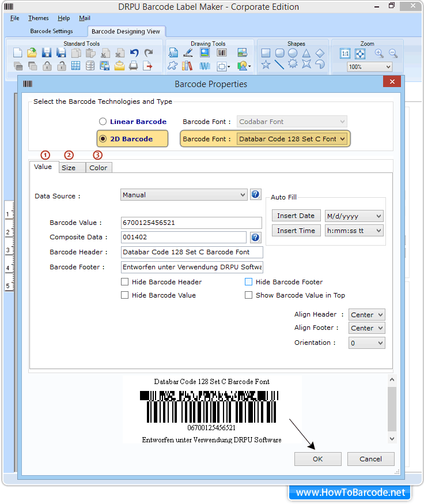Select the barcode drawing tool icon
424x504 pixels.
point(222,53)
